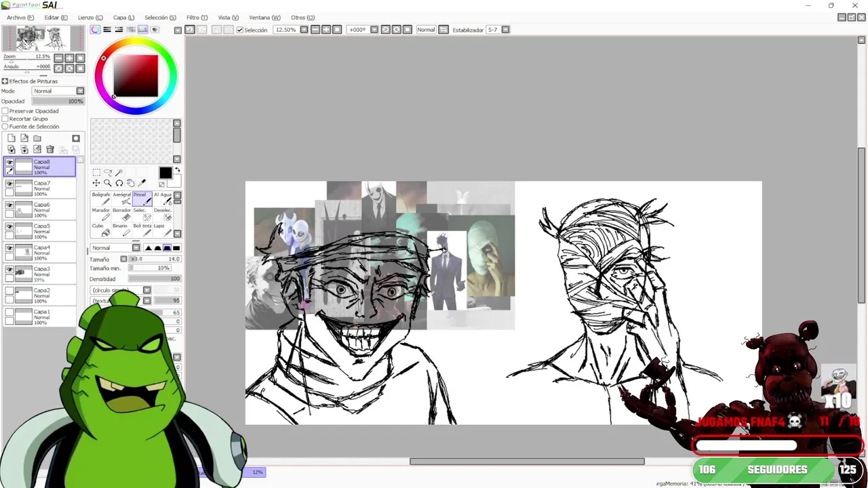
Task: Pick the hand pan tool
Action: point(130,183)
